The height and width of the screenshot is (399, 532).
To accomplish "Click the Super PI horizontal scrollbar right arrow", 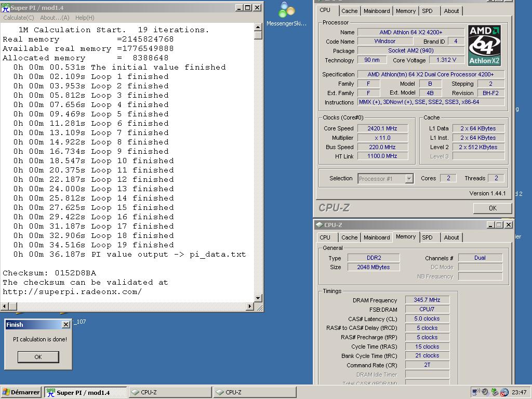I will [x=250, y=307].
